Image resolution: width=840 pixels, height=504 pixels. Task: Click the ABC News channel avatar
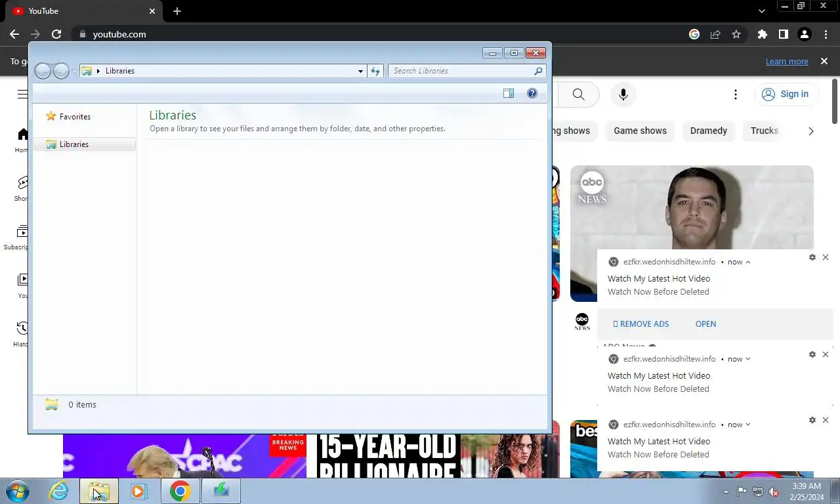[x=582, y=321]
